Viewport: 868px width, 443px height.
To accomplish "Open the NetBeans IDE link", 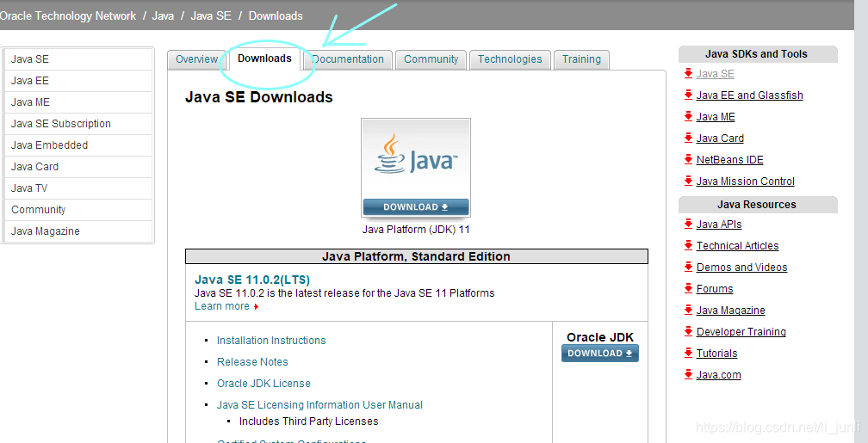I will tap(729, 160).
